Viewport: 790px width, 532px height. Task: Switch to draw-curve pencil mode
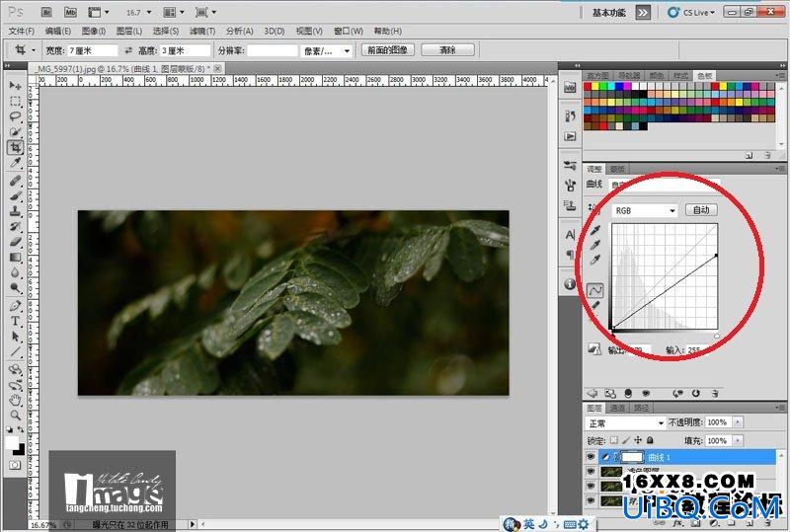point(595,306)
